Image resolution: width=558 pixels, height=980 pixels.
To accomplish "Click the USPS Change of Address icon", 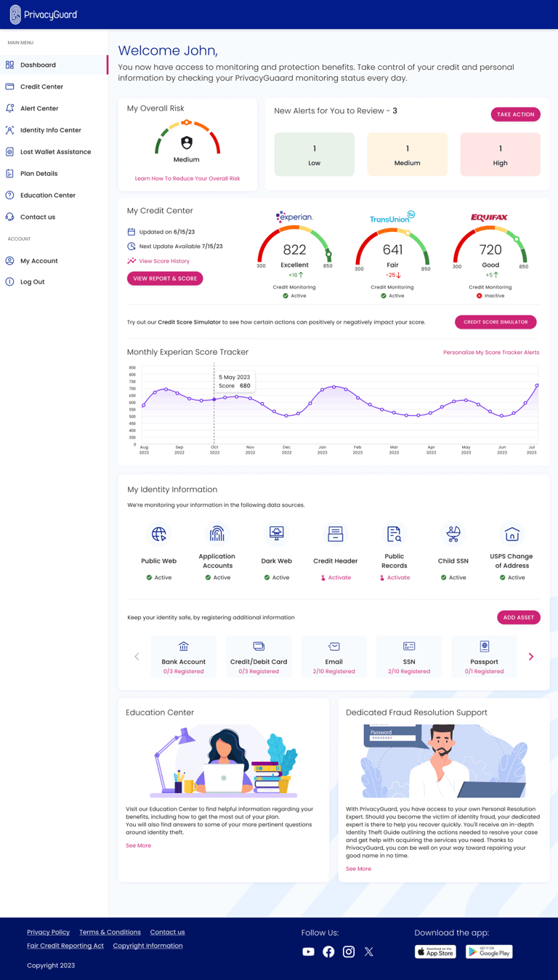I will click(511, 534).
